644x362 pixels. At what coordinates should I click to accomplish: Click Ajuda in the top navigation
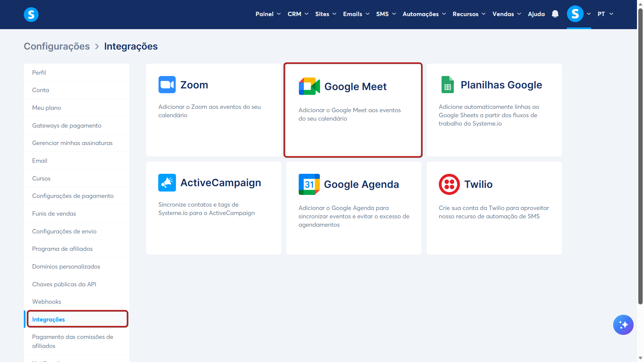(x=536, y=14)
